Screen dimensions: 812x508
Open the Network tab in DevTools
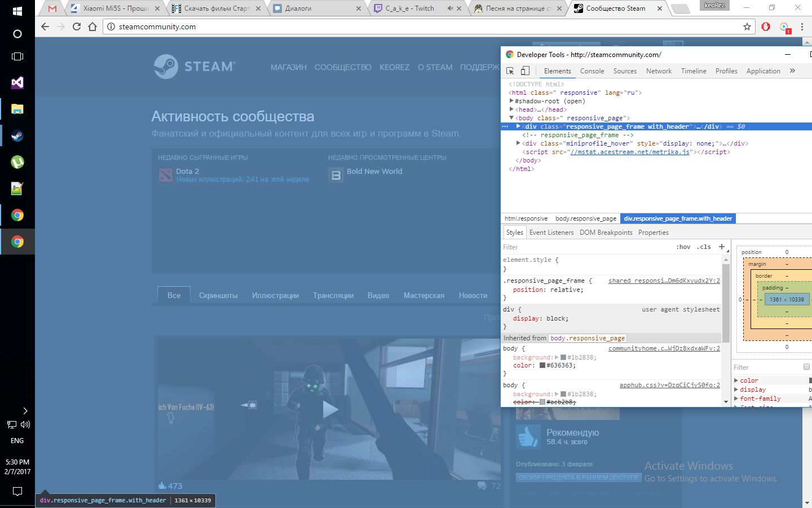659,71
